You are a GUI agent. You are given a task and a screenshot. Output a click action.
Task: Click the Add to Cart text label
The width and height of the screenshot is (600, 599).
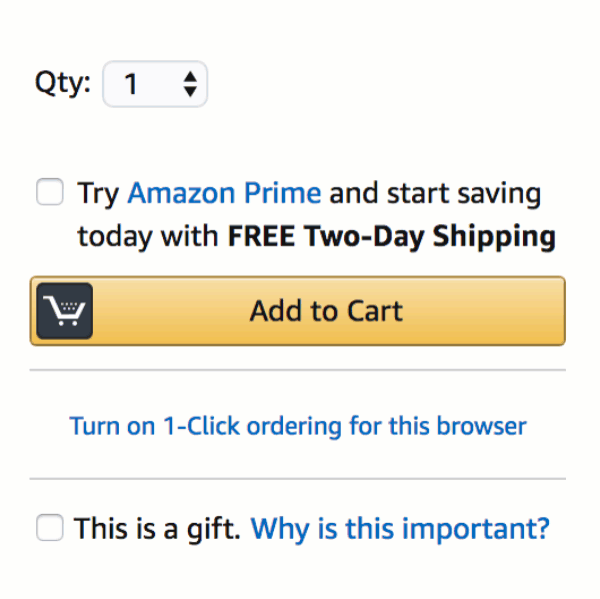[x=326, y=311]
